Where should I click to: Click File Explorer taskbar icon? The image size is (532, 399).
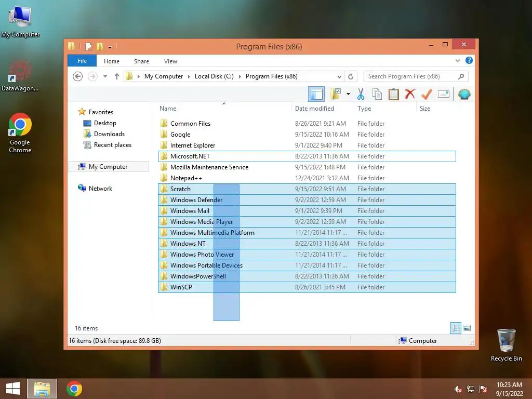[x=42, y=389]
